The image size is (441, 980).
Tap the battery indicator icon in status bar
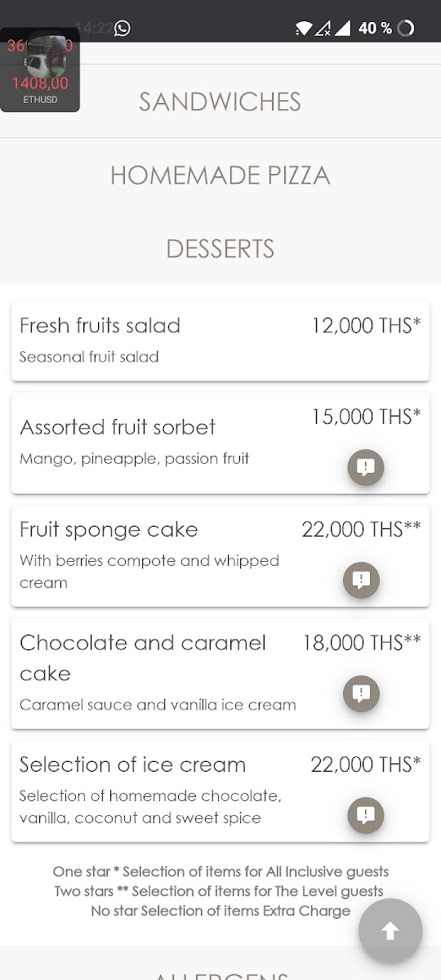pyautogui.click(x=406, y=29)
